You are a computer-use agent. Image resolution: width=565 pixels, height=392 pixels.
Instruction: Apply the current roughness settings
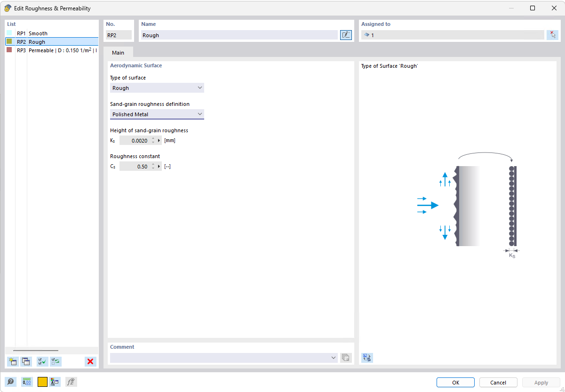(541, 382)
